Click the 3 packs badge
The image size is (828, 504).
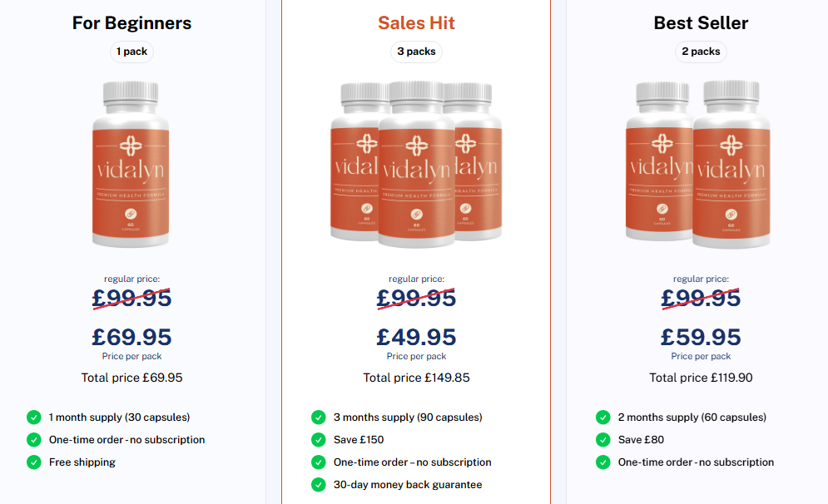coord(416,52)
